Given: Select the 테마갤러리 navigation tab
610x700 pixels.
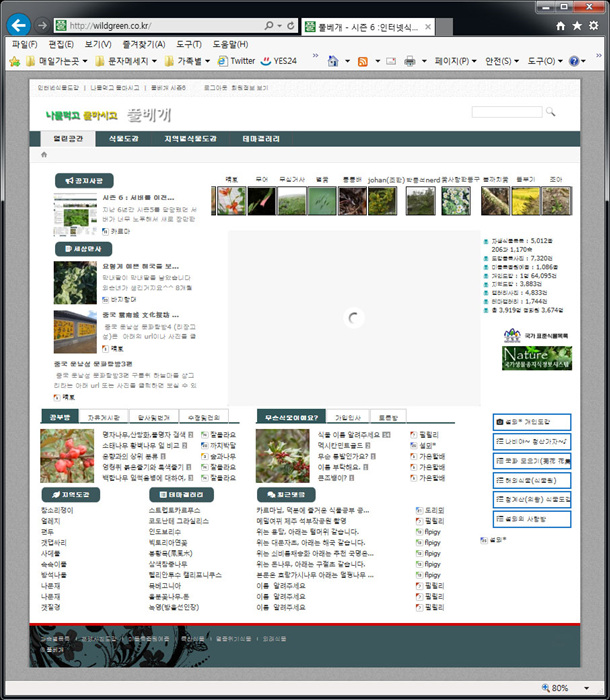Looking at the screenshot, I should coord(263,138).
